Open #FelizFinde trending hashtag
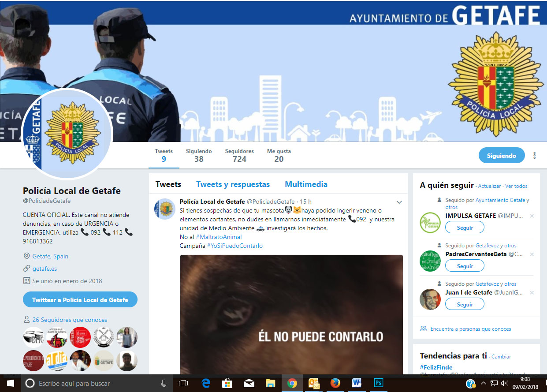Screen dimensions: 547x392 pos(436,367)
